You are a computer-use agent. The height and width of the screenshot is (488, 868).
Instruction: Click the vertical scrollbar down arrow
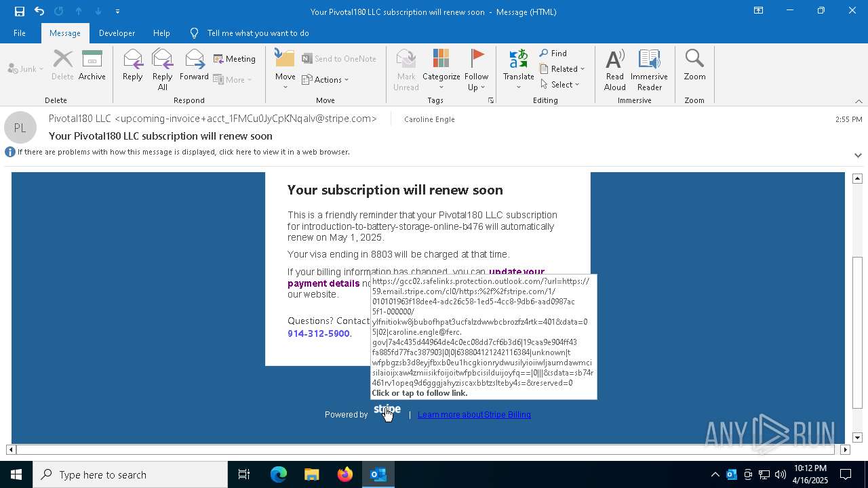pyautogui.click(x=857, y=438)
